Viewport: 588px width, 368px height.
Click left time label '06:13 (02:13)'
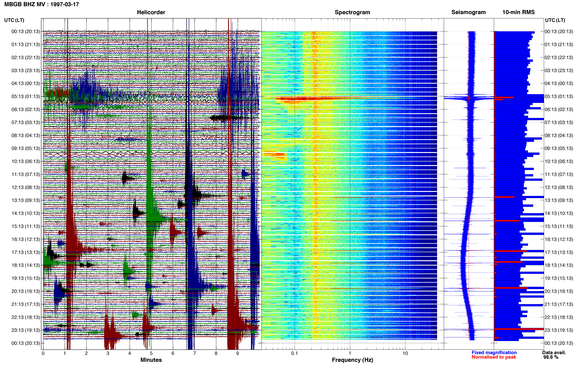click(x=26, y=109)
